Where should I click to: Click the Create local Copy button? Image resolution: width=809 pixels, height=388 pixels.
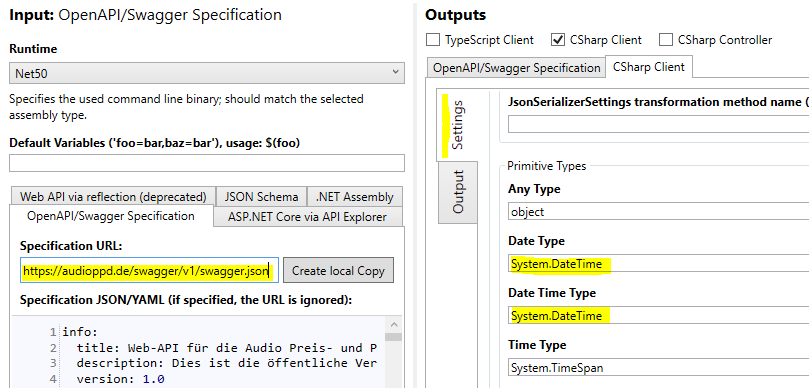click(x=338, y=270)
